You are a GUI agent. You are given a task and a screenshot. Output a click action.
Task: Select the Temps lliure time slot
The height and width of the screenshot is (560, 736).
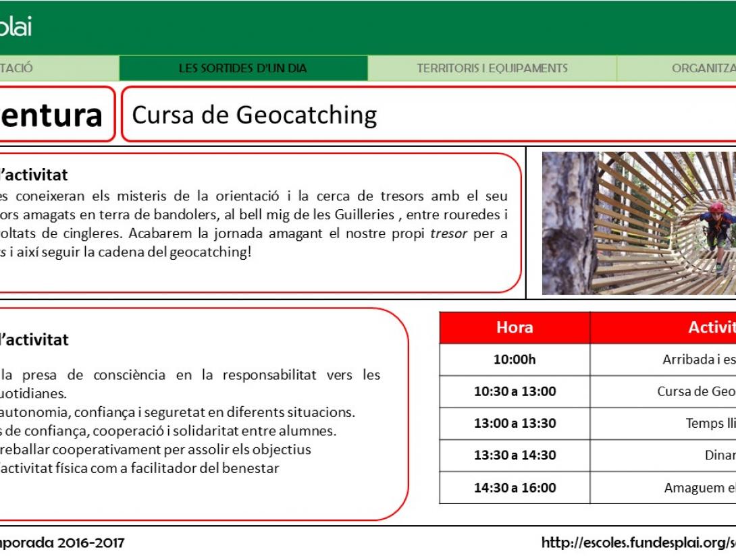pyautogui.click(x=515, y=424)
